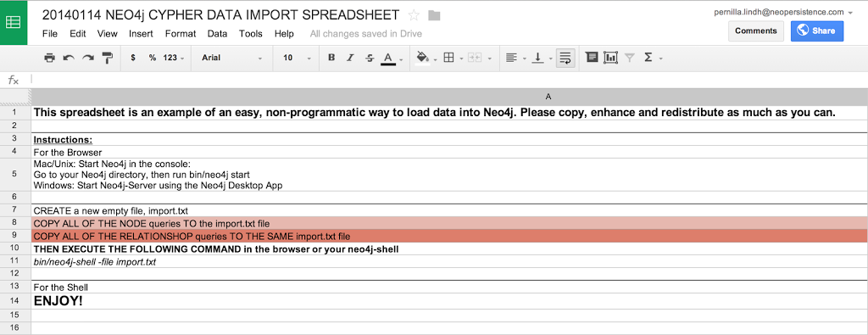Select the Paint format roller
The image size is (868, 335).
click(x=107, y=58)
